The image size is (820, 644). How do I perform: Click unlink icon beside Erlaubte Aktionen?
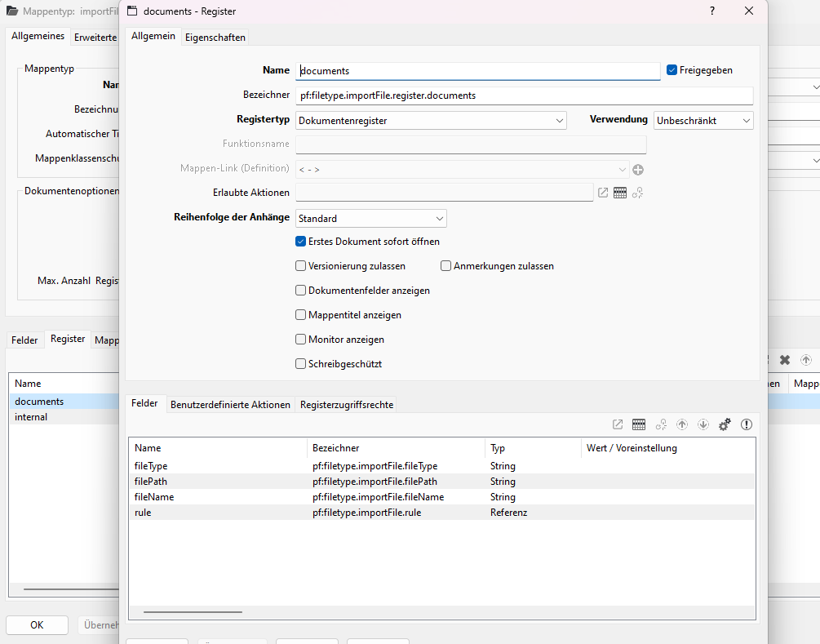637,193
